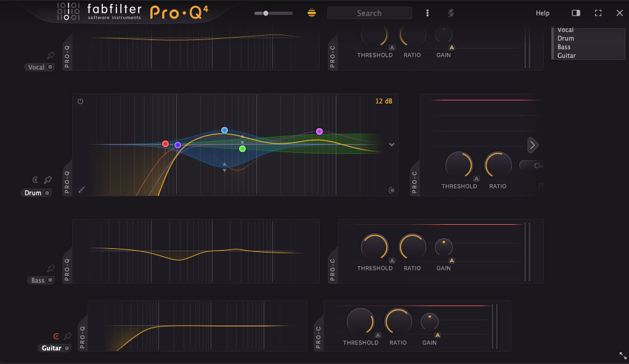The image size is (629, 364).
Task: Click the red collision icon beside Guitar
Action: [56, 336]
